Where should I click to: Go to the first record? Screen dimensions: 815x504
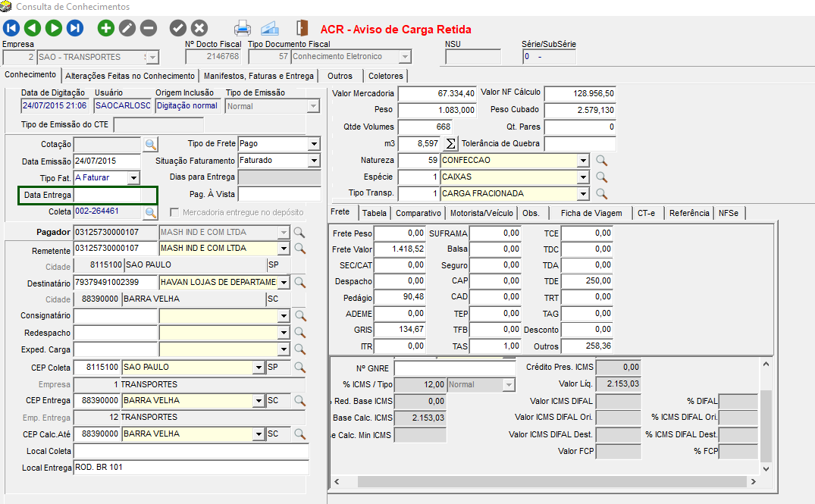point(11,29)
